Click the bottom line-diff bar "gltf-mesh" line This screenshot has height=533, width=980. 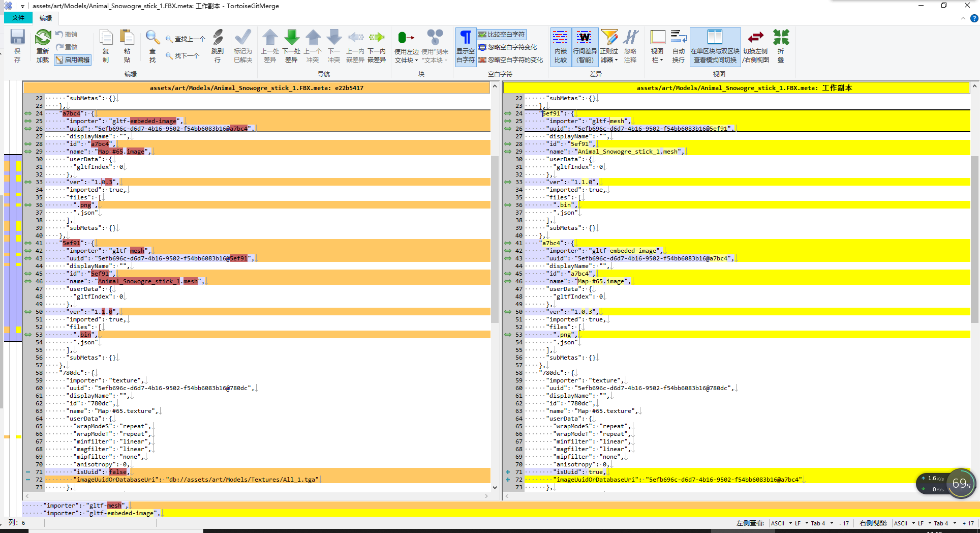[500, 505]
